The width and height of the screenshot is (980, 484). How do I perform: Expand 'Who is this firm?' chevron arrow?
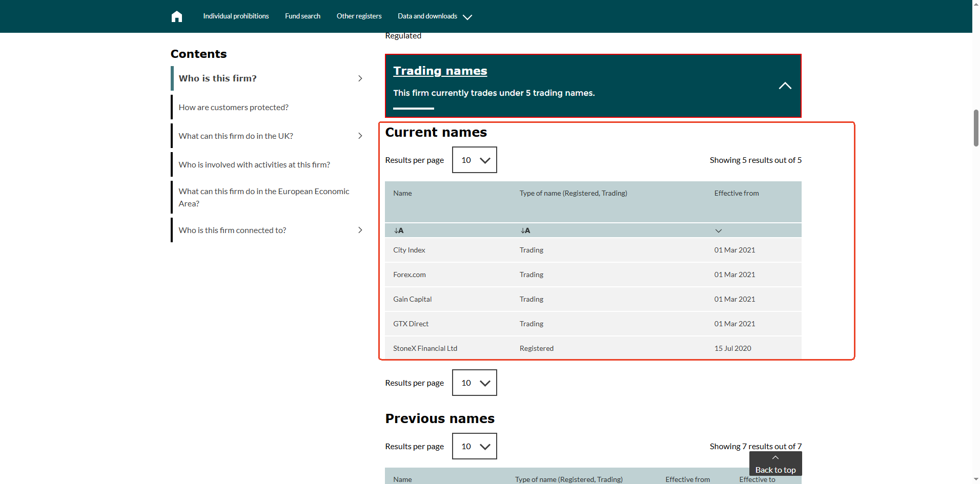point(360,78)
